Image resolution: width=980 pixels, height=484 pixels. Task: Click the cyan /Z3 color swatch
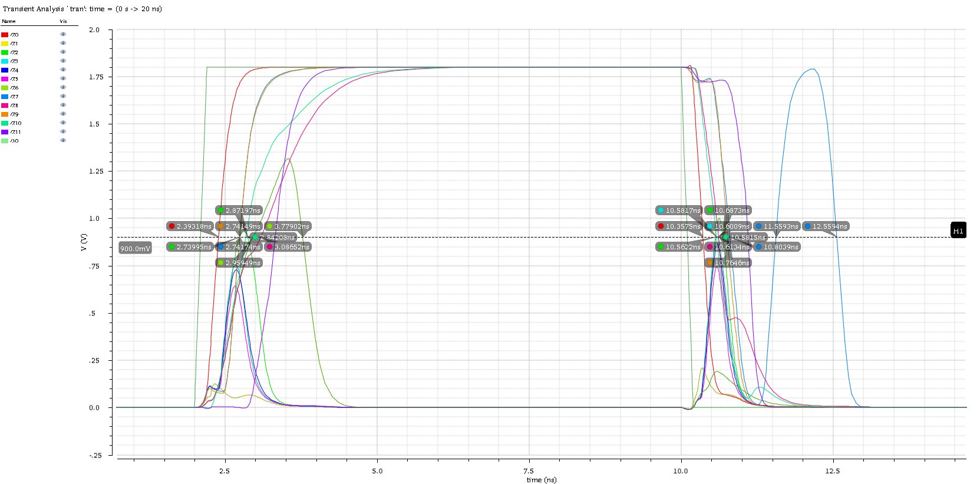5,61
